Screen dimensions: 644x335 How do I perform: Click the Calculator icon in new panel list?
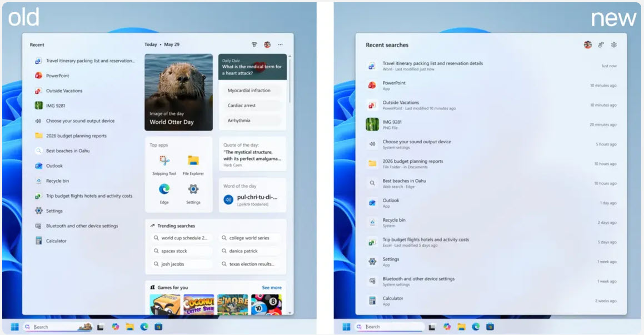372,301
